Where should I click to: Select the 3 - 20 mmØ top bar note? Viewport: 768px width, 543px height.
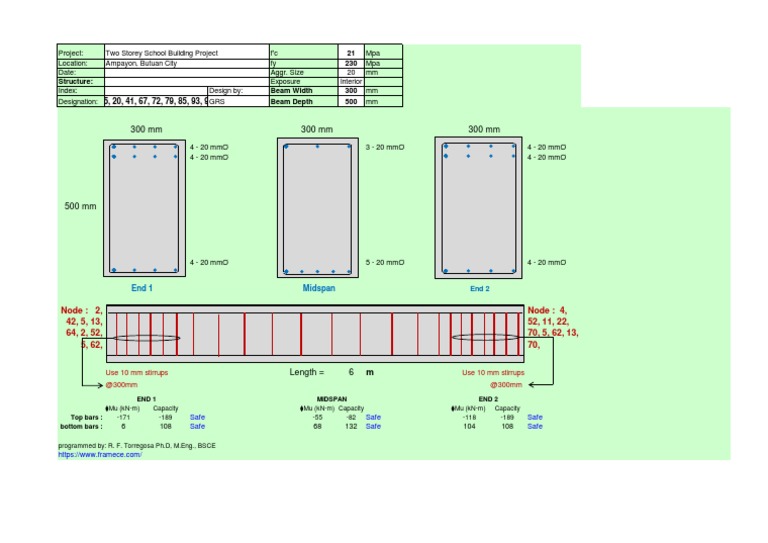385,147
